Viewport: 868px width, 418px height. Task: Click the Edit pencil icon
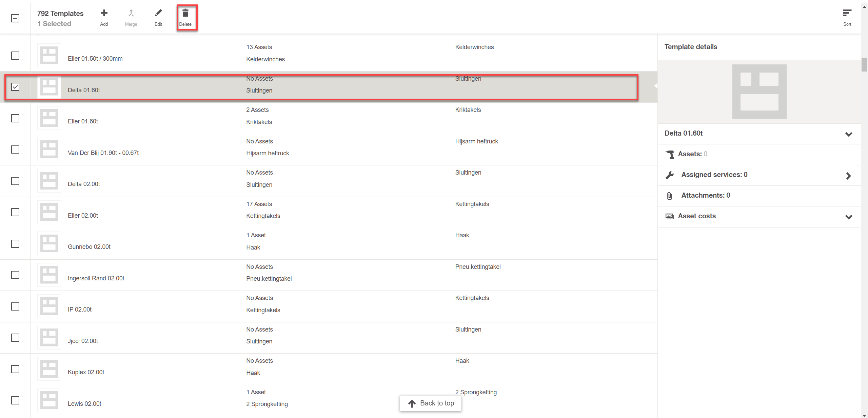click(158, 13)
